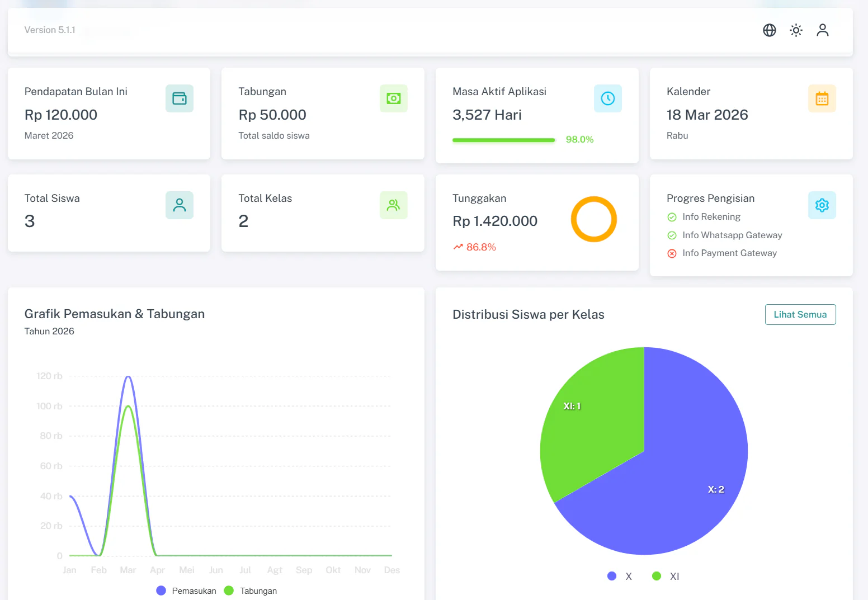Click the check icon beside Info Whatsapp Gateway
This screenshot has width=868, height=600.
point(672,235)
